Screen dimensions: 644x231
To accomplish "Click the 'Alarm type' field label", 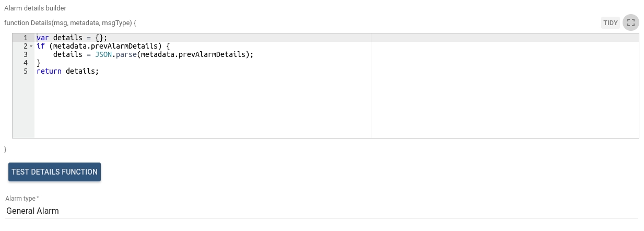I will coord(22,199).
